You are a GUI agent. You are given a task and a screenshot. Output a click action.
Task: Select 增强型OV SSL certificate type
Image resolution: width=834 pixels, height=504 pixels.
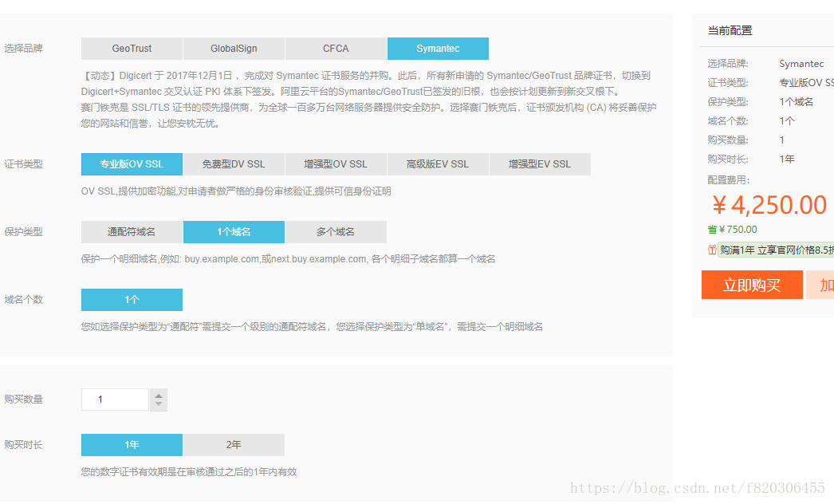point(336,164)
